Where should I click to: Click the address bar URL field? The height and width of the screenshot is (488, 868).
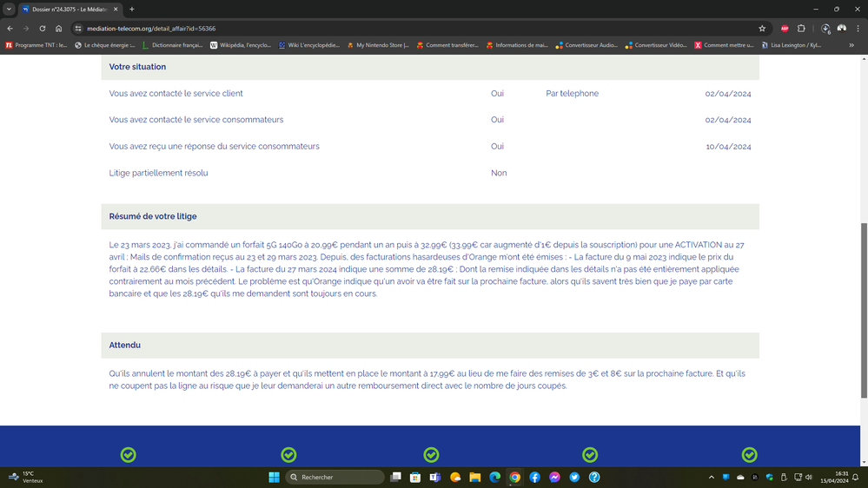[421, 28]
